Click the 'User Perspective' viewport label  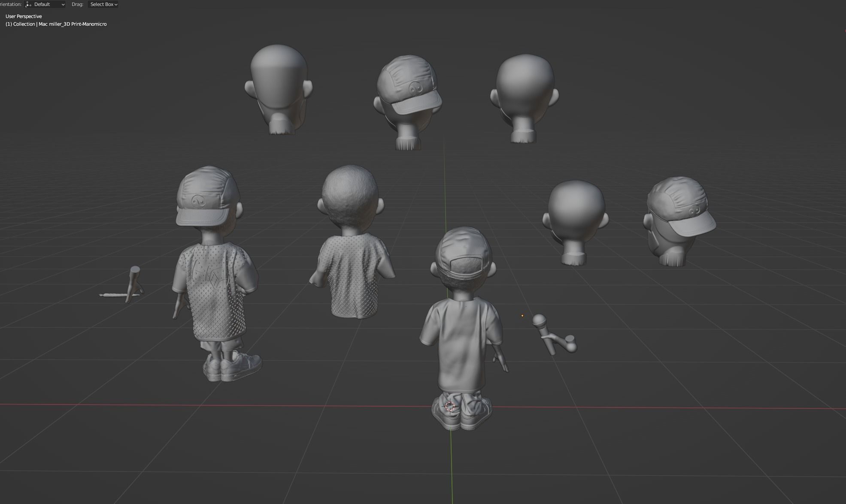[x=24, y=16]
